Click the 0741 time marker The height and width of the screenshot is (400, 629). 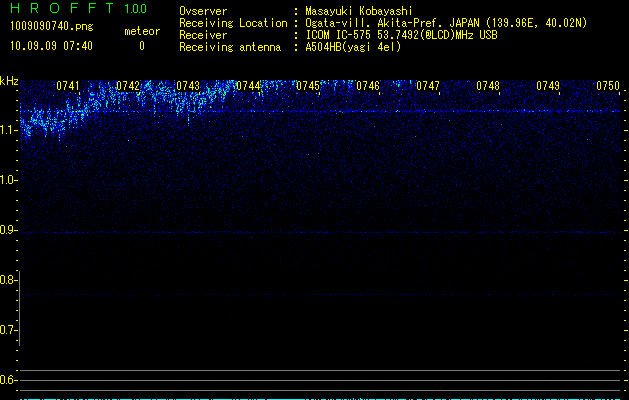tap(68, 86)
